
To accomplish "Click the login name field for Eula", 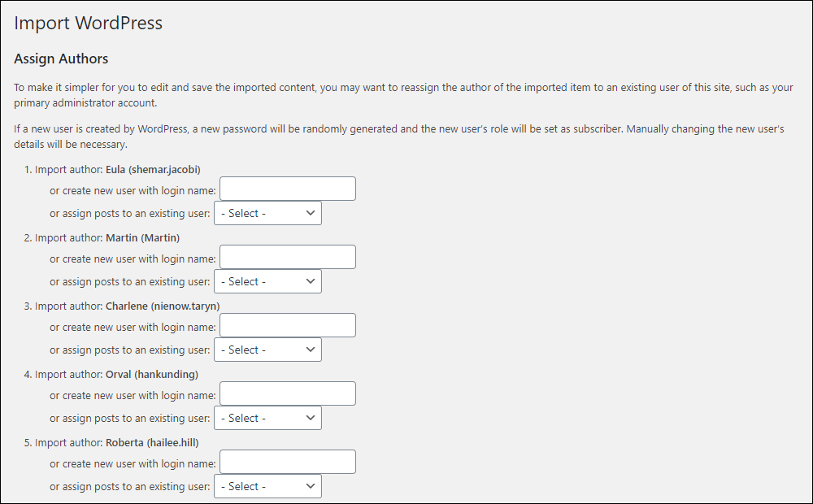I will [x=288, y=189].
